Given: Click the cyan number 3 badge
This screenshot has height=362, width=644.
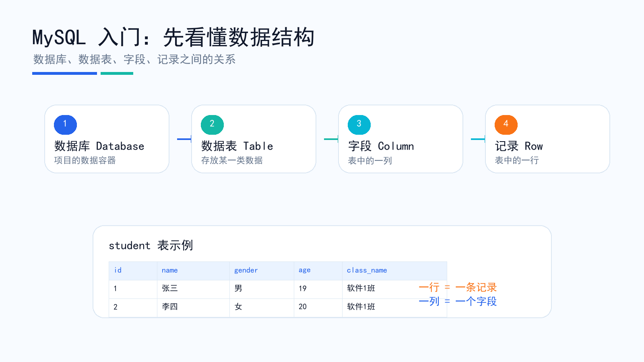Looking at the screenshot, I should 359,125.
